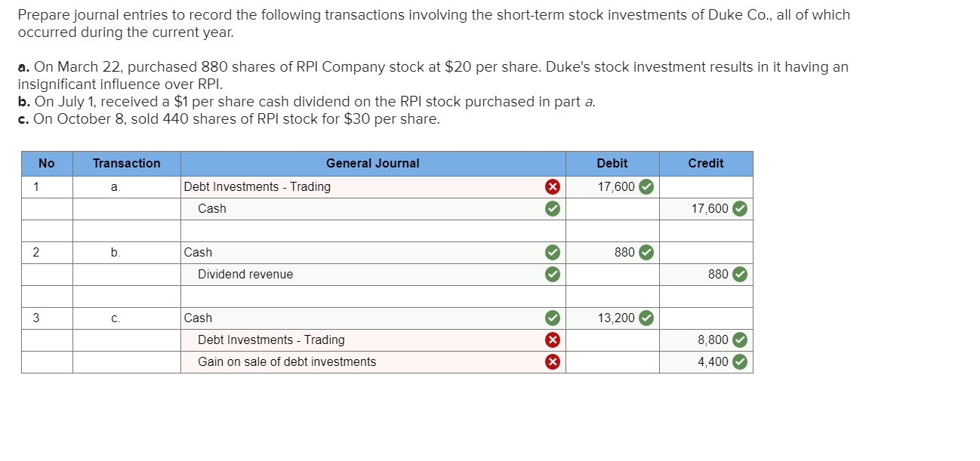Click green check next to 880 credit amount
Image resolution: width=980 pixels, height=461 pixels.
pos(740,274)
